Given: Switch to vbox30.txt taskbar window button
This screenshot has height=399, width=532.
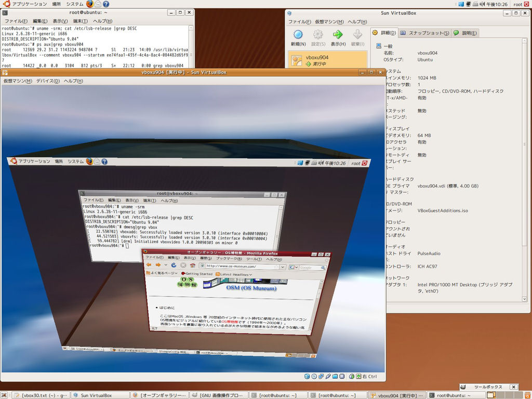Looking at the screenshot, I should [41, 395].
